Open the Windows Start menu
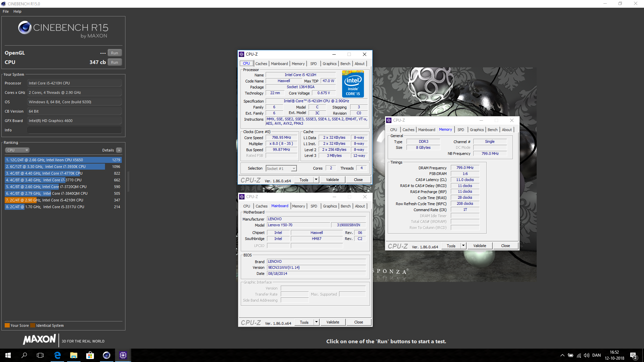This screenshot has height=362, width=644. pos(8,355)
